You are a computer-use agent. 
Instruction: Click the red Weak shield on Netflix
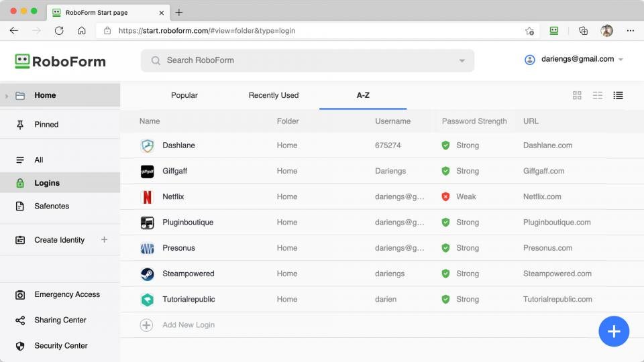[x=445, y=197]
